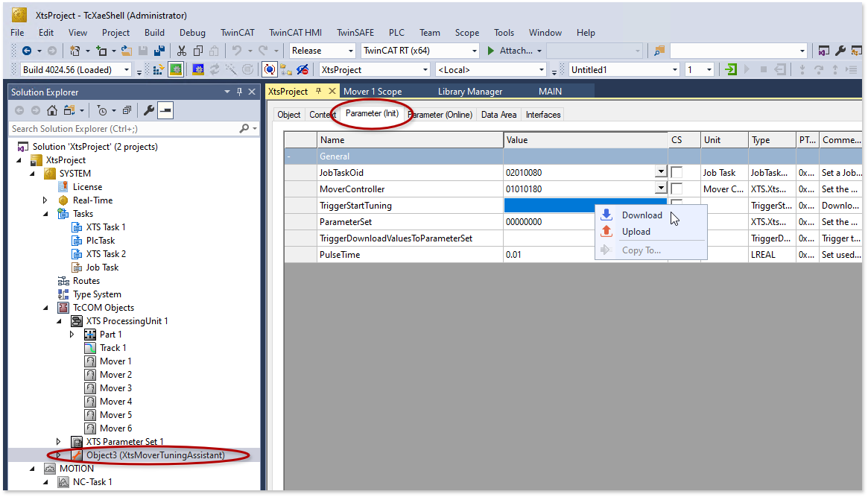868x497 pixels.
Task: Select Object3 (XtsMoverTuningAssistant) in the tree
Action: [155, 455]
